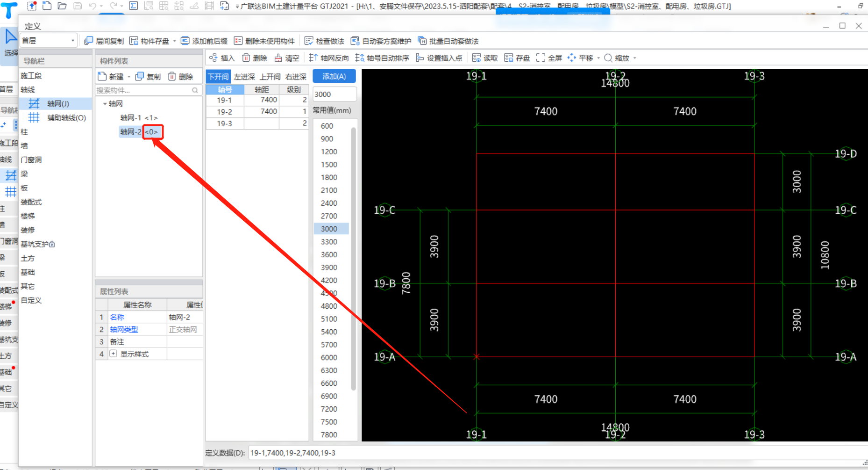Open the 构件存盘 dropdown arrow
The image size is (868, 470).
coord(175,41)
